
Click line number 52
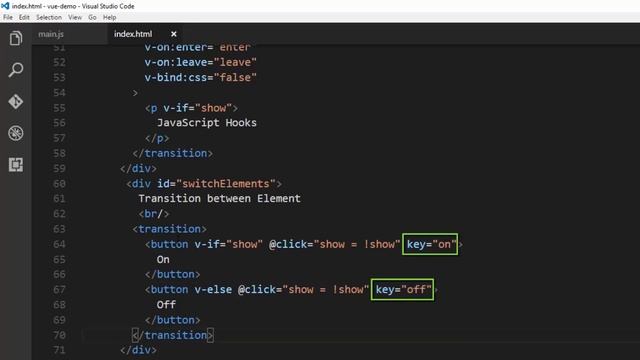(59, 62)
